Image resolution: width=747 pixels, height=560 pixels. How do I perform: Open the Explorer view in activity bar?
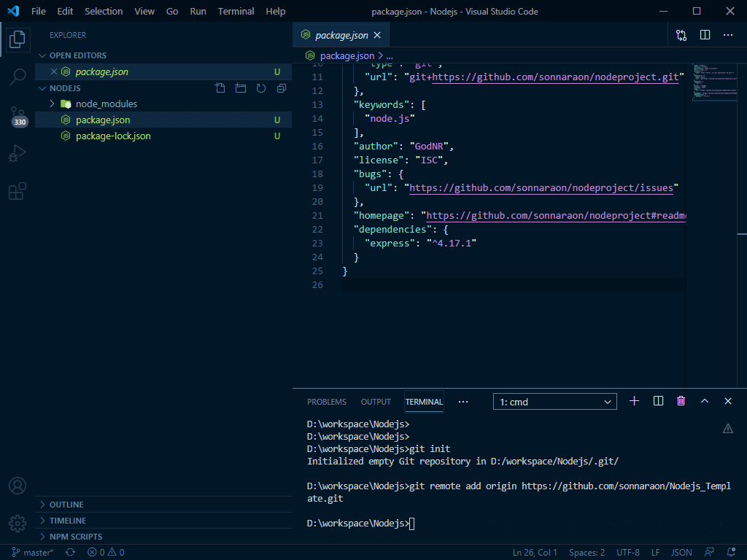click(18, 39)
